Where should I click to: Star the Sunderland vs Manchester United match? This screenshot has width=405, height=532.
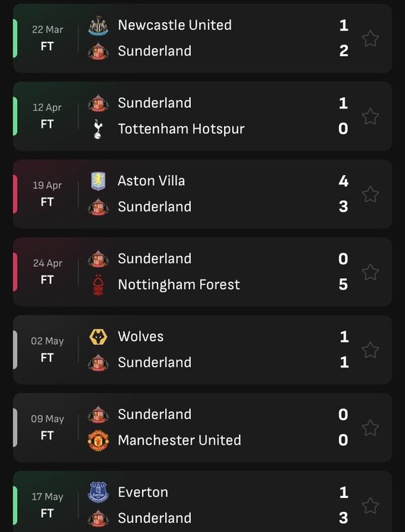coord(370,428)
